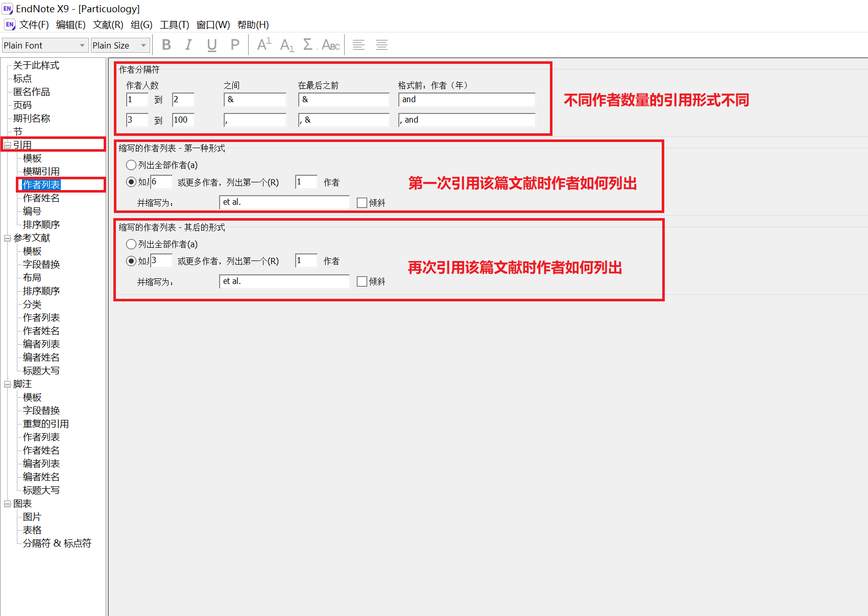Select abbreviate-if radio in subsequent-form section
Viewport: 868px width, 616px height.
[131, 261]
